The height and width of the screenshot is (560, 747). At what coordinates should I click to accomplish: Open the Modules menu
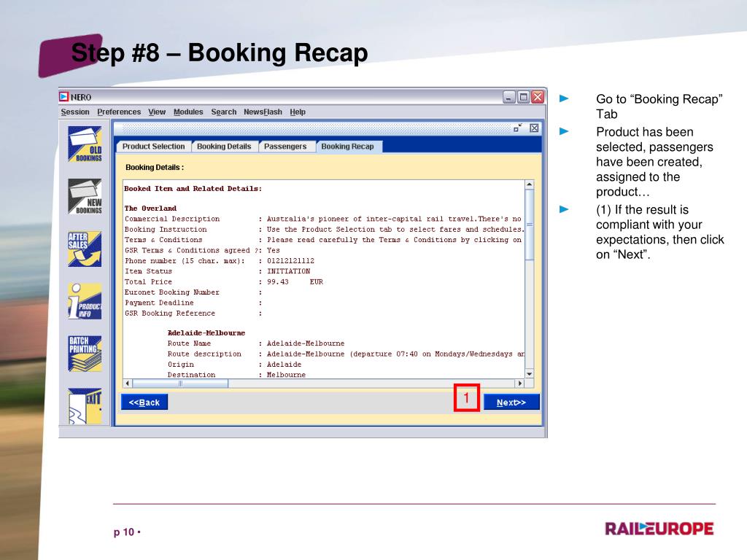click(x=188, y=112)
